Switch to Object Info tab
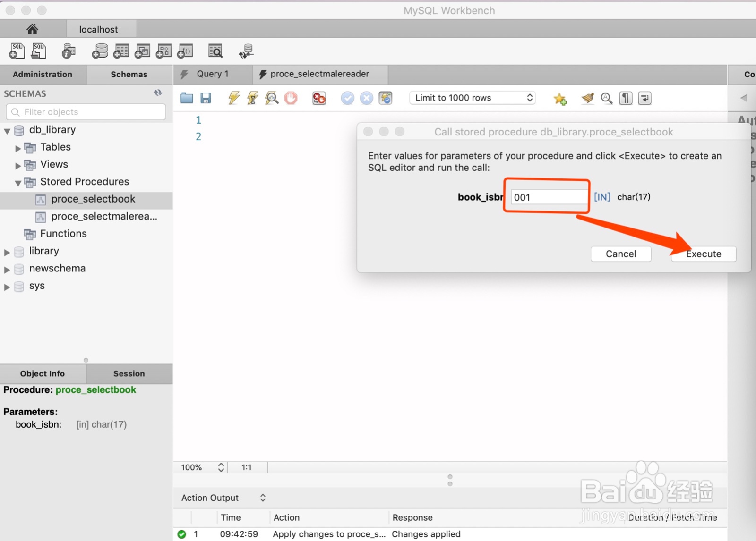The height and width of the screenshot is (541, 756). [43, 373]
